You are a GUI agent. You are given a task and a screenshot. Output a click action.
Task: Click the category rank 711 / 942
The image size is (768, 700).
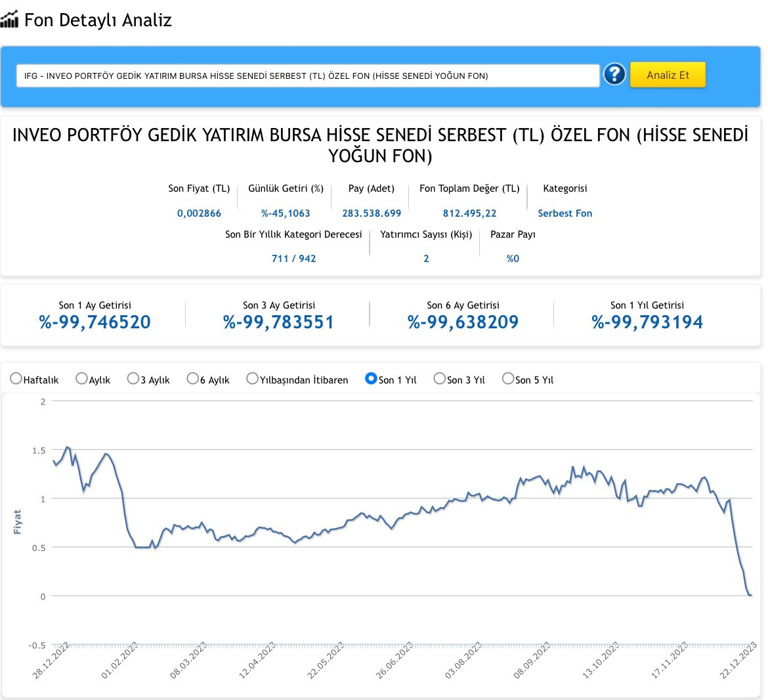tap(294, 258)
